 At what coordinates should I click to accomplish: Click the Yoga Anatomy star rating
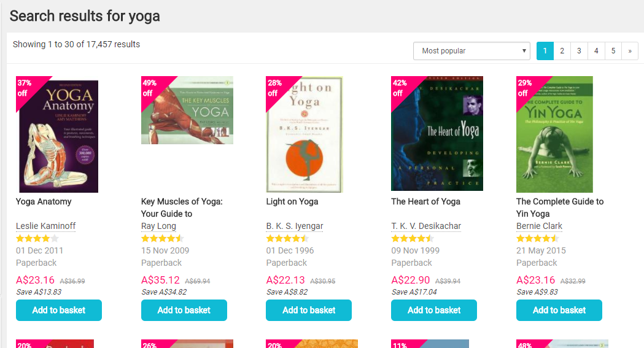37,239
